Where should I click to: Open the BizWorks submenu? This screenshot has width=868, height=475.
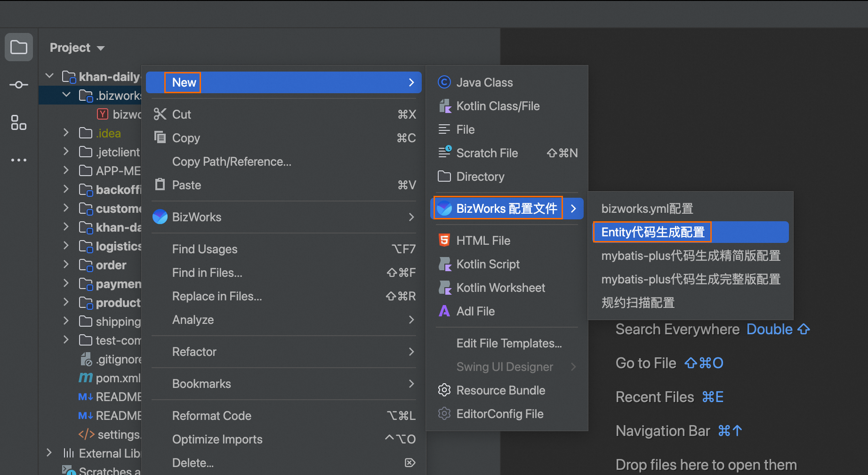(284, 217)
